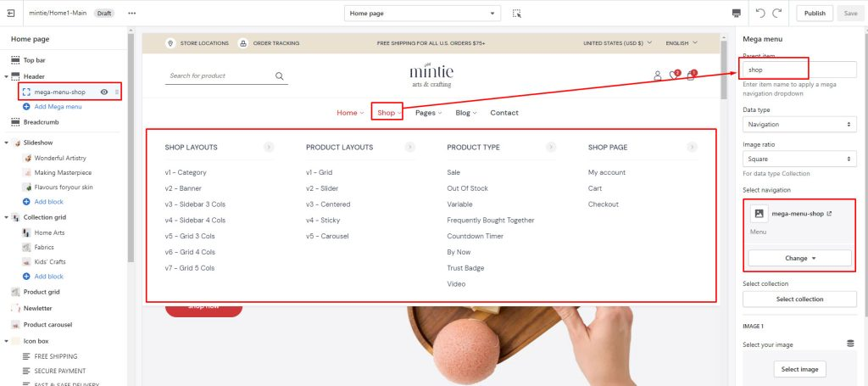The image size is (868, 386).
Task: Hide the mega-menu-shop block with the eye icon
Action: pos(104,92)
